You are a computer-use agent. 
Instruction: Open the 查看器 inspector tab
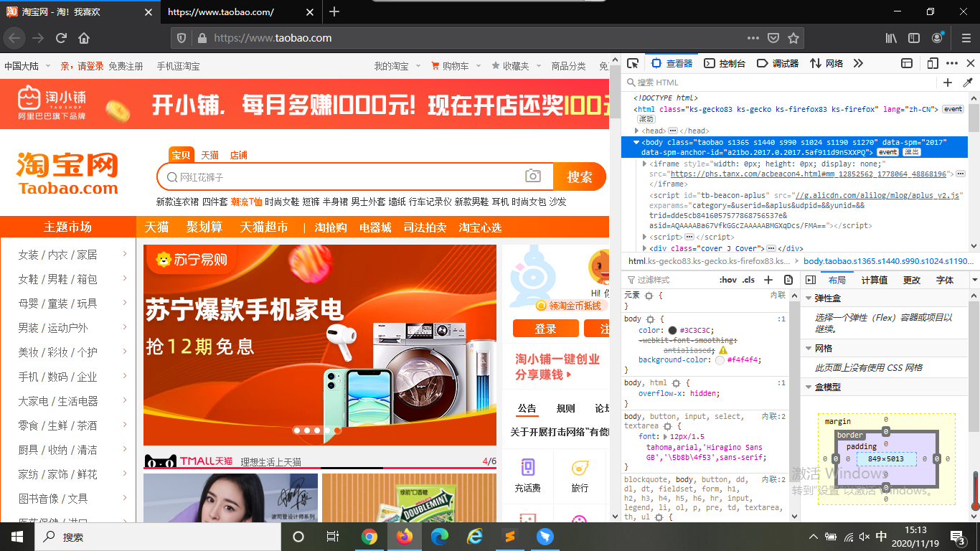coord(671,63)
